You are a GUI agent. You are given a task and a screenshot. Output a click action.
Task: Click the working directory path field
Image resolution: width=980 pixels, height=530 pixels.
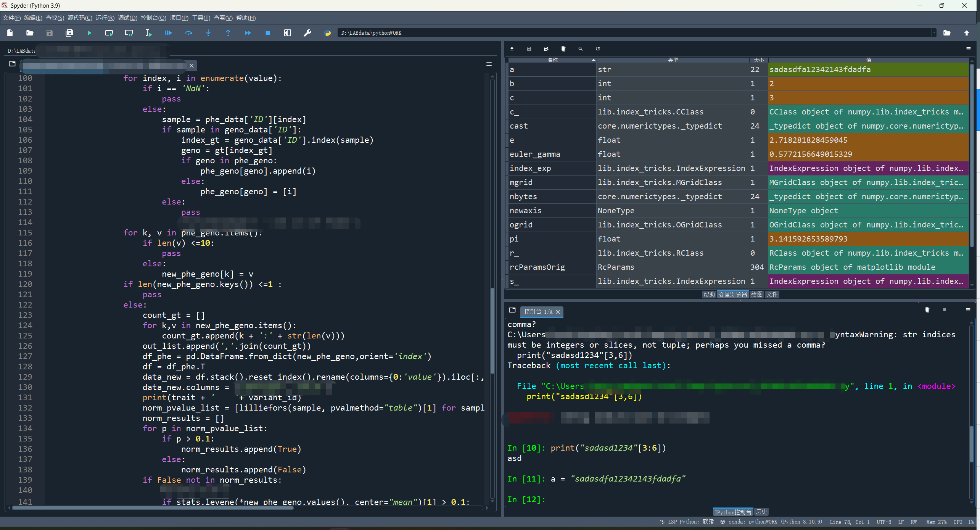[634, 33]
